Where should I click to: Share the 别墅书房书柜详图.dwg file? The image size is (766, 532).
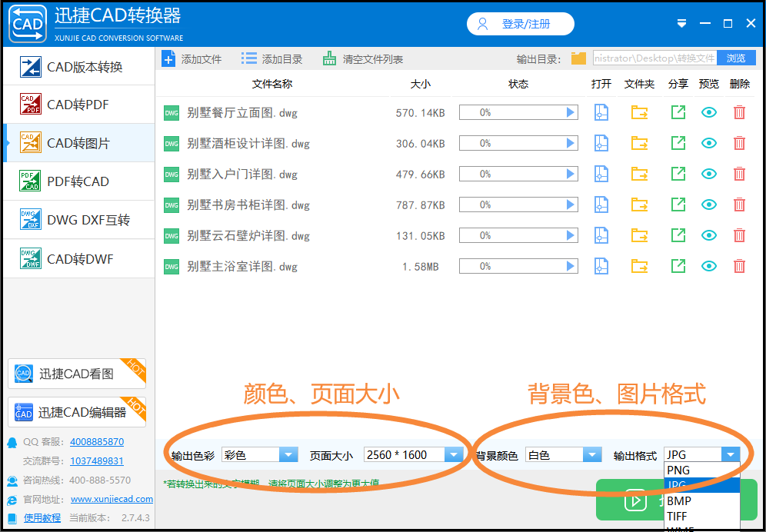678,204
